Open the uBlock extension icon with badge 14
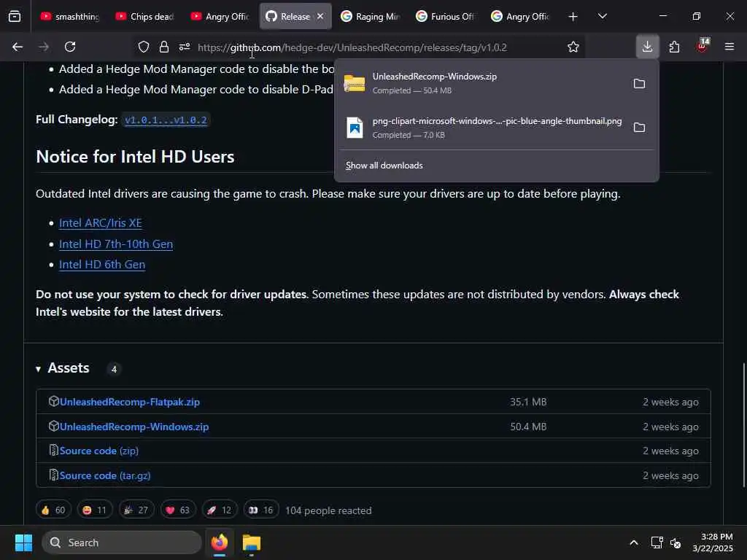The width and height of the screenshot is (747, 560). coord(703,46)
